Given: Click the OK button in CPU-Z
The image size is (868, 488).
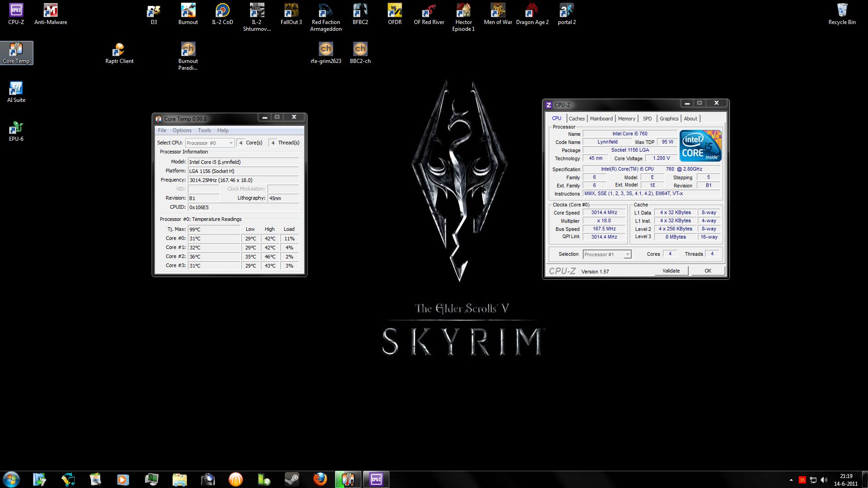Looking at the screenshot, I should pos(708,271).
